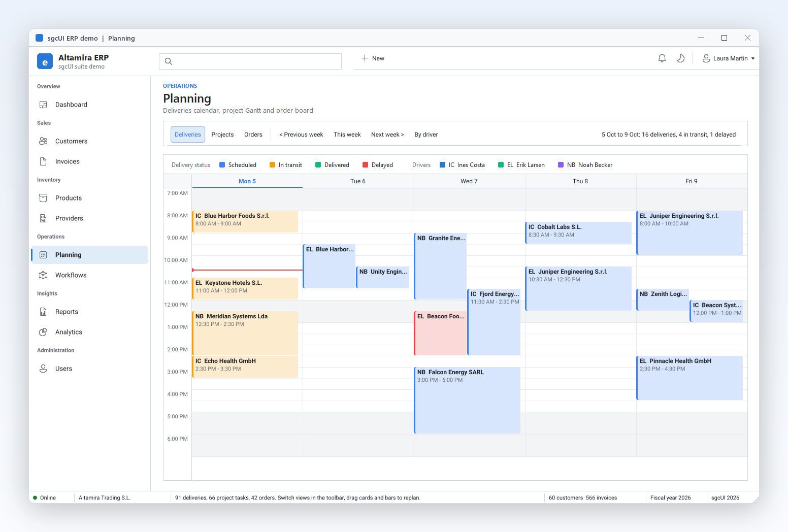Click the Scheduled blue status swatch

coord(222,165)
